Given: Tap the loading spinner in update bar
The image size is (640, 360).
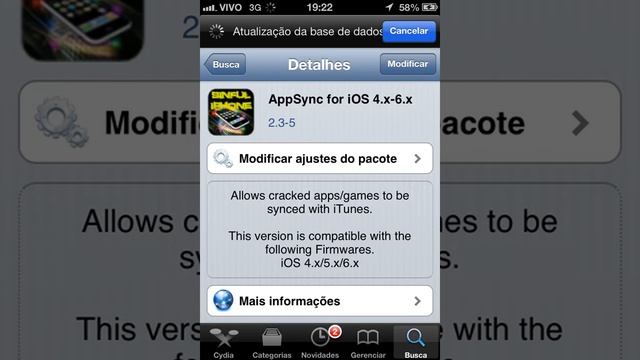Looking at the screenshot, I should (x=216, y=31).
